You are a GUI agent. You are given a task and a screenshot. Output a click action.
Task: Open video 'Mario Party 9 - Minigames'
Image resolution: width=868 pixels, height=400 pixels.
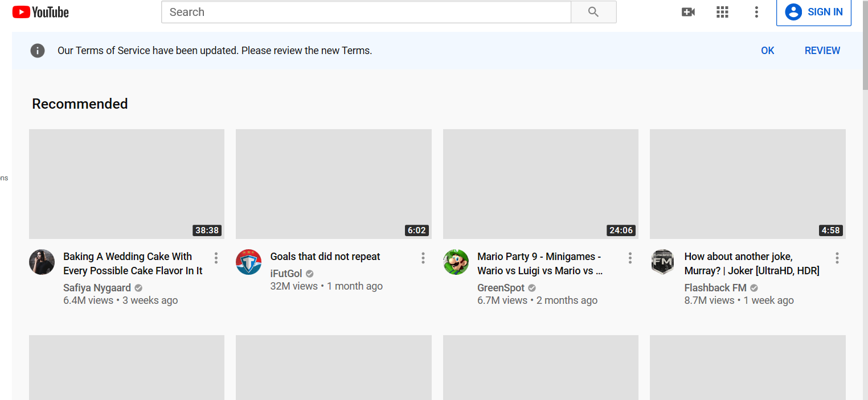(540, 263)
